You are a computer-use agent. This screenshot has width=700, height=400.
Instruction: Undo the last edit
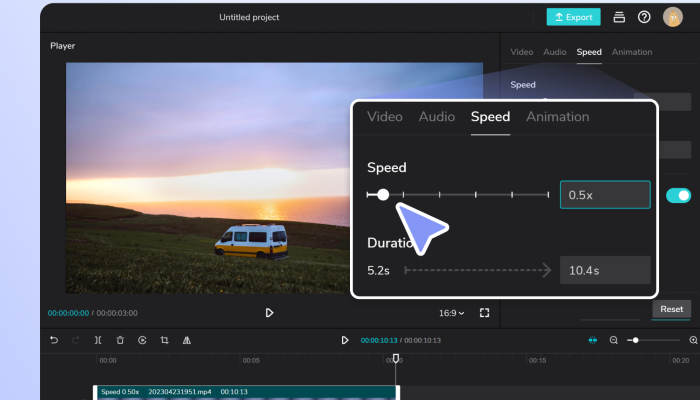tap(54, 340)
